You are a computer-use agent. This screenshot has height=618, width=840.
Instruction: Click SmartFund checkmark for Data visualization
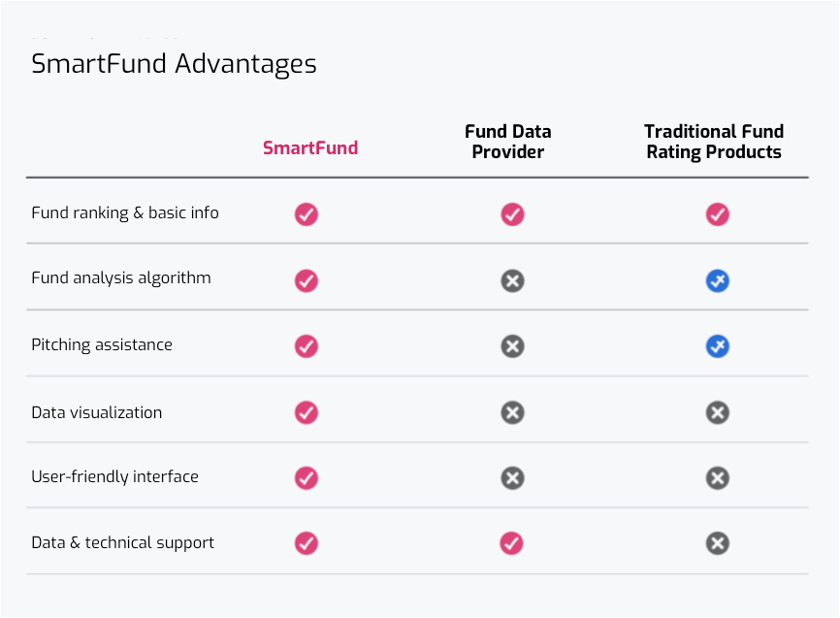tap(307, 412)
